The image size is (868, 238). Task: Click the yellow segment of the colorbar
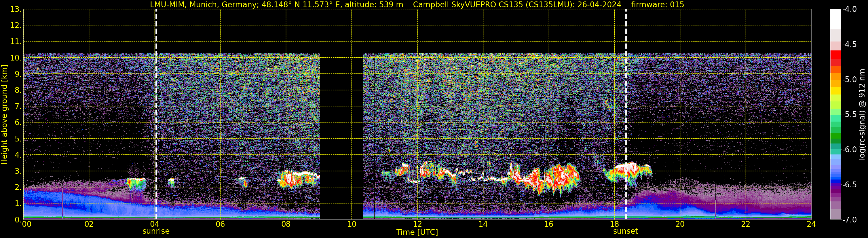pos(836,91)
